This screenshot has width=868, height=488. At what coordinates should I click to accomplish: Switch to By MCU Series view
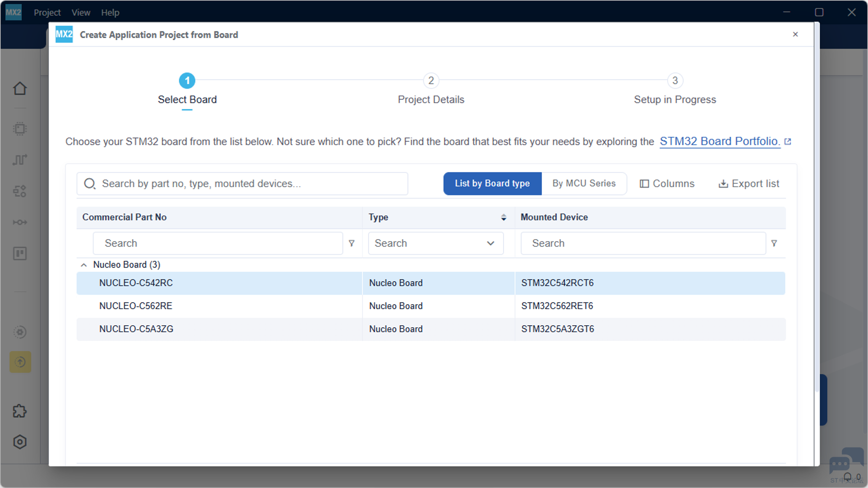[x=584, y=184]
